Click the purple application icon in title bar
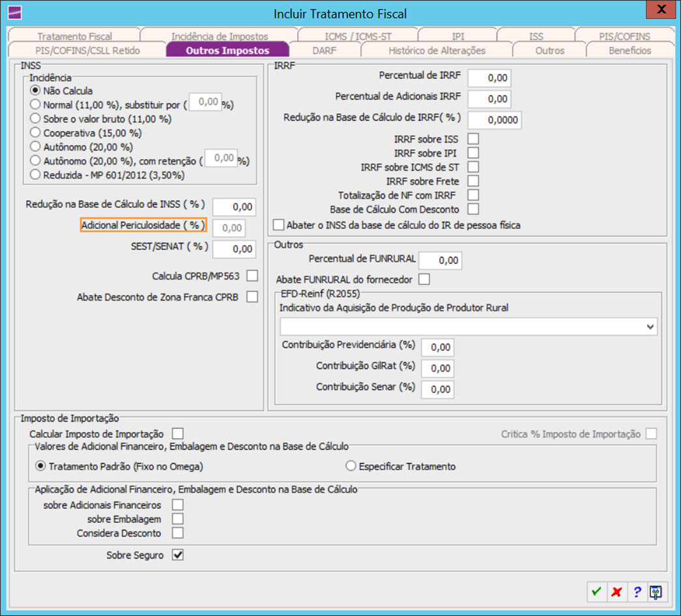The width and height of the screenshot is (681, 616). pos(15,12)
